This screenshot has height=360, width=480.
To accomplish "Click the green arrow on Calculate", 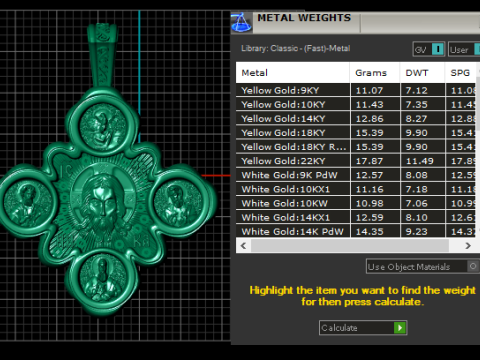I will 400,328.
